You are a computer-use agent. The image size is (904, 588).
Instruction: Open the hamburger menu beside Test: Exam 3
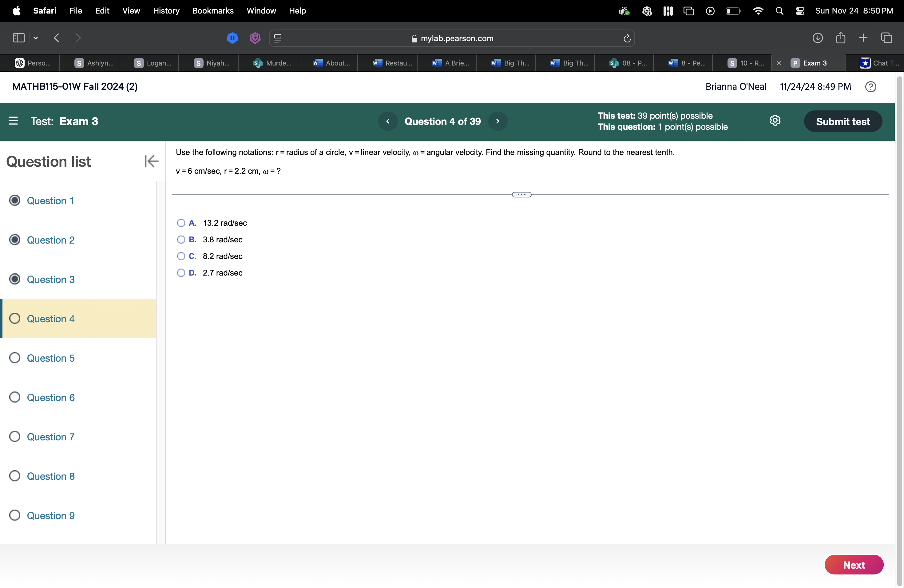(14, 121)
